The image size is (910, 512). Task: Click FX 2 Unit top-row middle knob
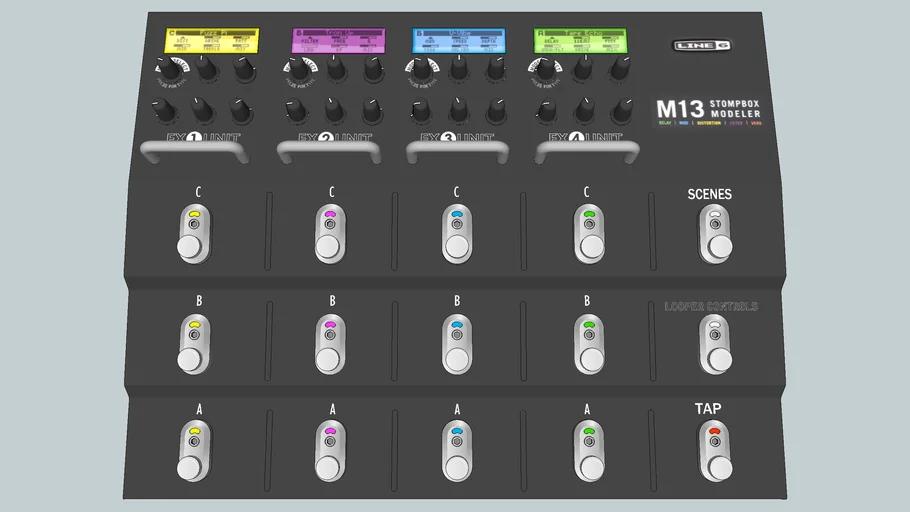click(x=337, y=69)
